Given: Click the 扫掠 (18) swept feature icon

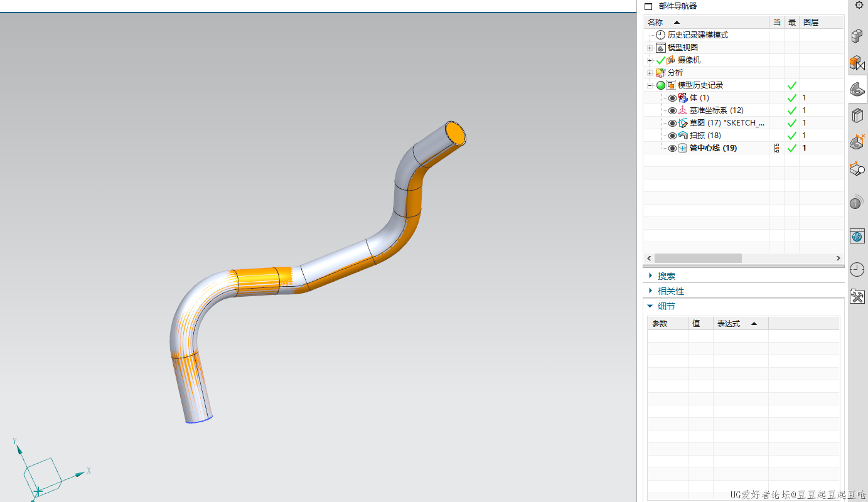Looking at the screenshot, I should [683, 136].
